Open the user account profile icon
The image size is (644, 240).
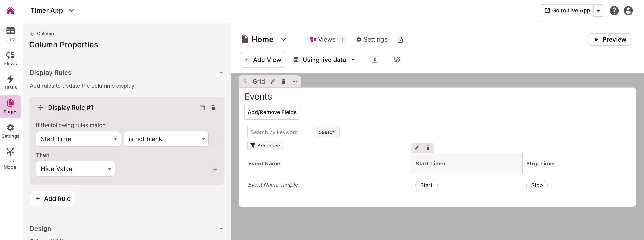tap(628, 10)
